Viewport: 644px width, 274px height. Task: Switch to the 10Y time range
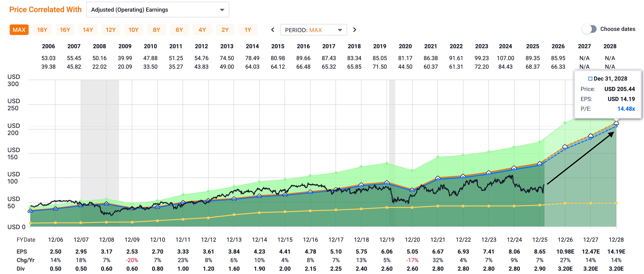(134, 30)
